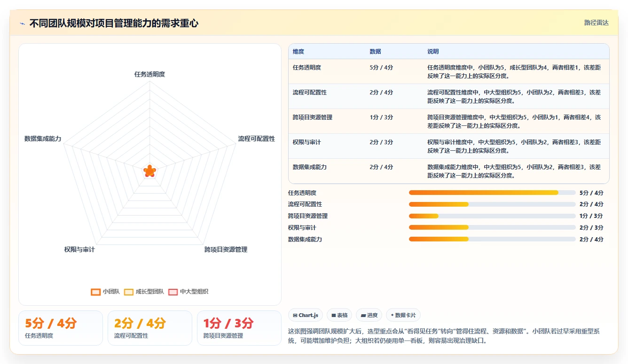Click the 任务透明度 radar axis label
Screen dimensions: 628x364
149,74
